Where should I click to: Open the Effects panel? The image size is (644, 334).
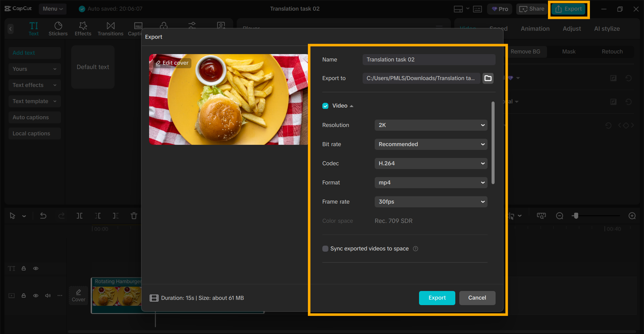pyautogui.click(x=83, y=29)
